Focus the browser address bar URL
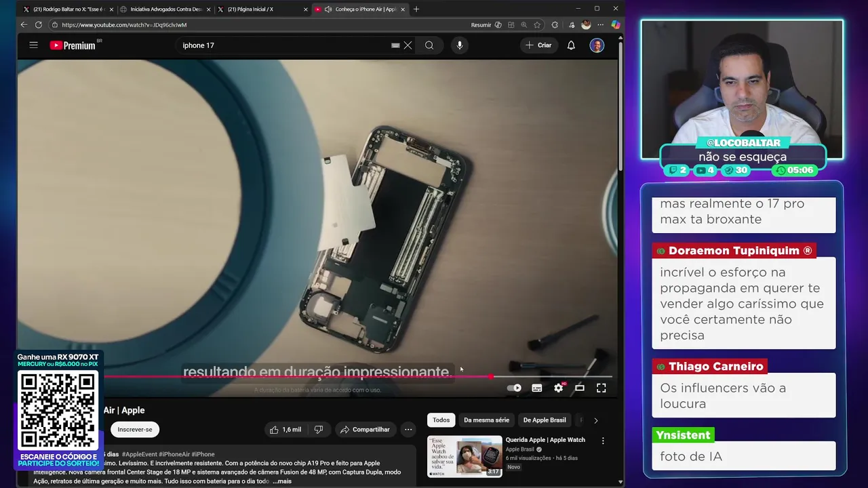 (124, 24)
